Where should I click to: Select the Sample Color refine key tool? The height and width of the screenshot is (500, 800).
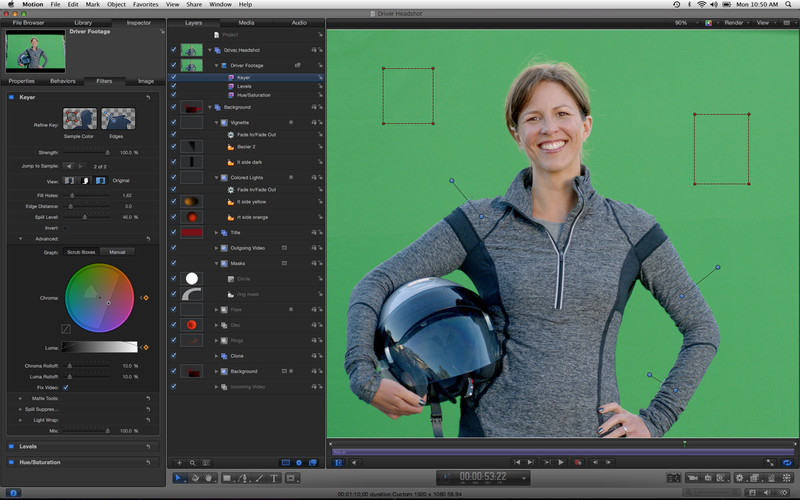click(80, 119)
